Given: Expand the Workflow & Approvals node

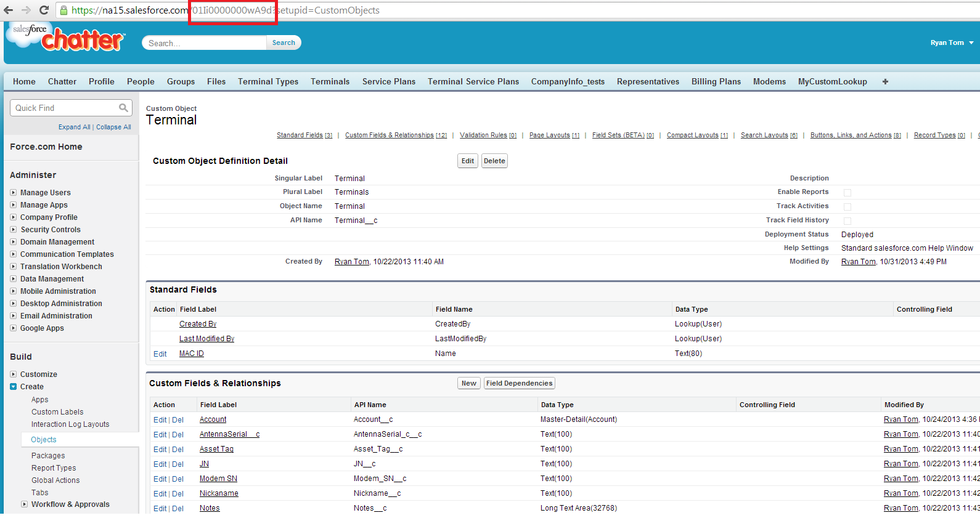Looking at the screenshot, I should coord(25,504).
